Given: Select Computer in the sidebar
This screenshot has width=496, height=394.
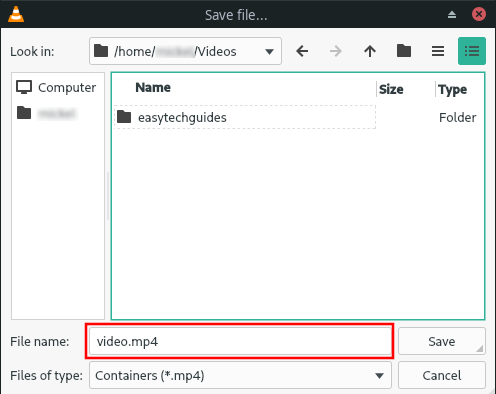Looking at the screenshot, I should (x=56, y=88).
